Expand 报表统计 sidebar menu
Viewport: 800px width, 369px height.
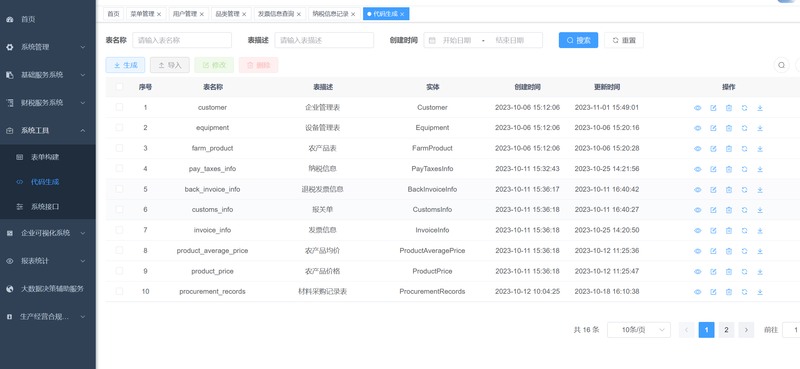[x=47, y=261]
